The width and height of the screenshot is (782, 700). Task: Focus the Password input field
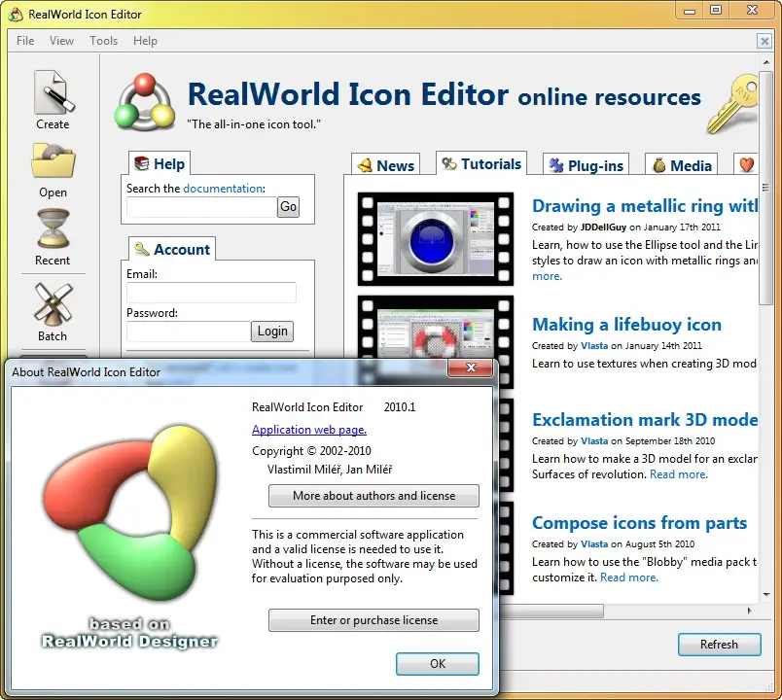pos(189,332)
